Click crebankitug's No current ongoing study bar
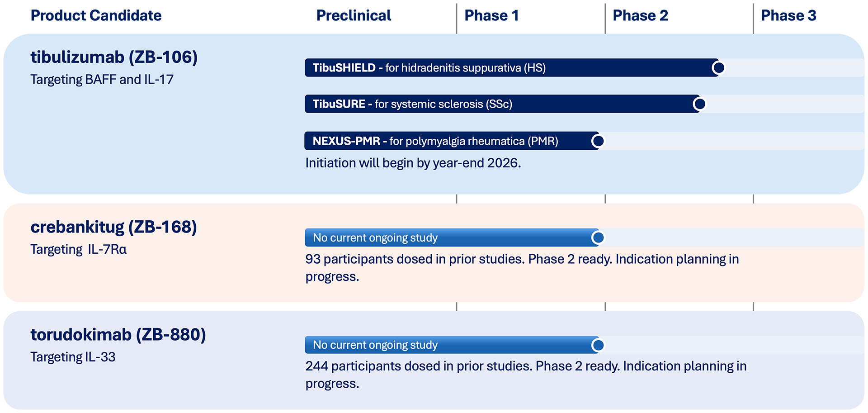Screen dimensions: 868x413 452,237
